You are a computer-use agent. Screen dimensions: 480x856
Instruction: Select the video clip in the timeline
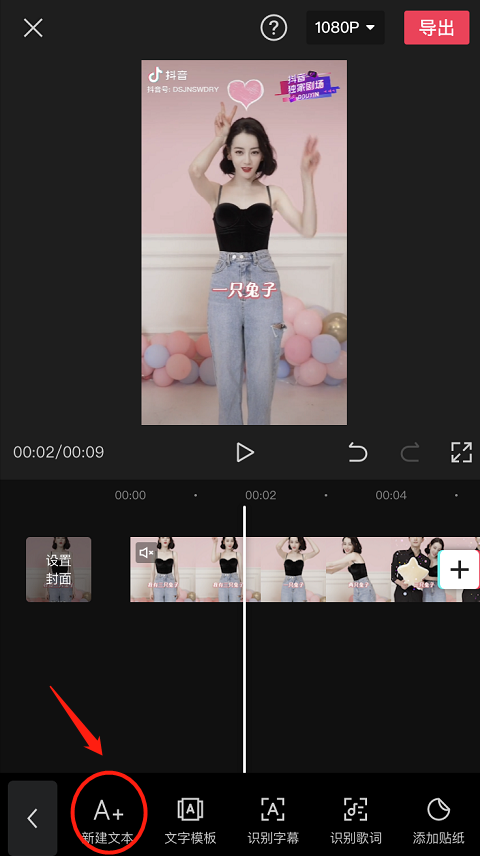305,569
